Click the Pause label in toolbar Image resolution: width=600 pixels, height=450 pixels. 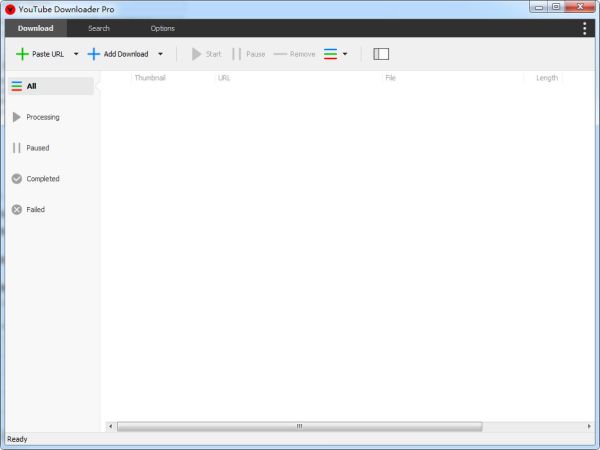(256, 54)
